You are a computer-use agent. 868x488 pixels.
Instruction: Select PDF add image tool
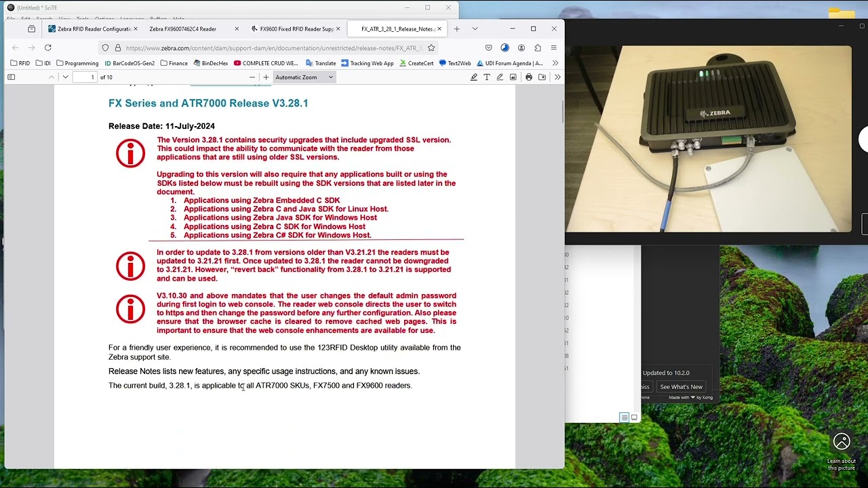513,77
